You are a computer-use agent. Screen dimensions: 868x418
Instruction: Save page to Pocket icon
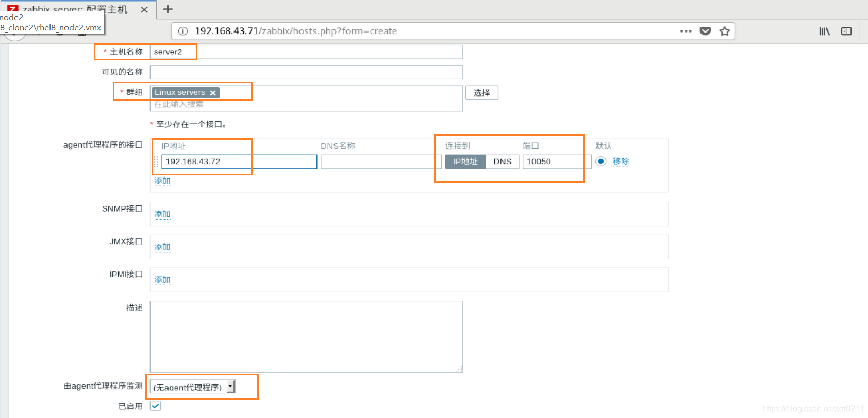point(705,31)
